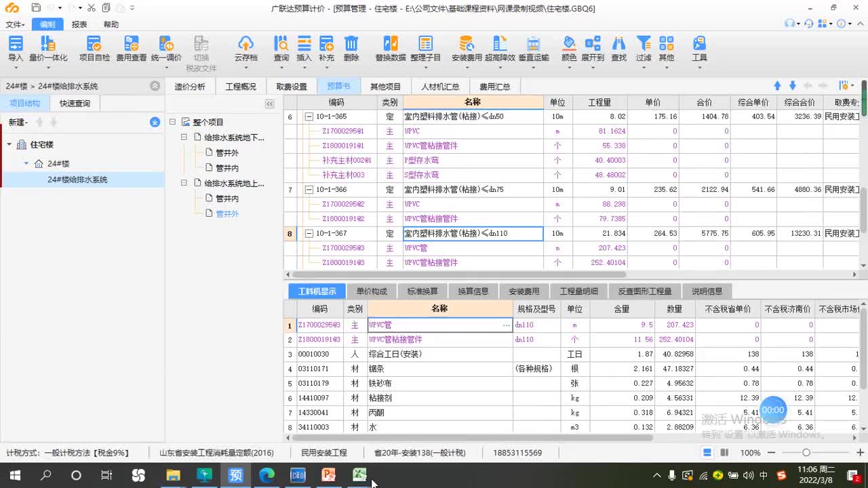Open Windows Start menu

pyautogui.click(x=15, y=475)
